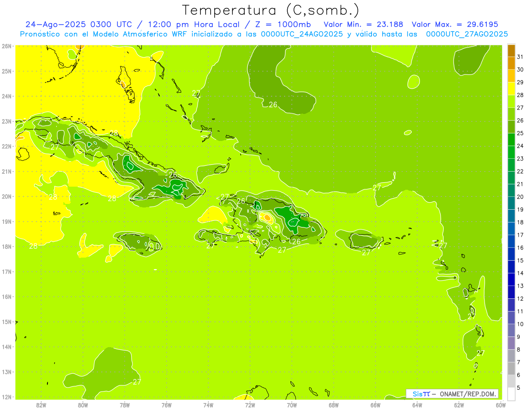Viewport: 532px width, 411px height.
Task: Click legend value 15 on color scale
Action: coord(520,260)
